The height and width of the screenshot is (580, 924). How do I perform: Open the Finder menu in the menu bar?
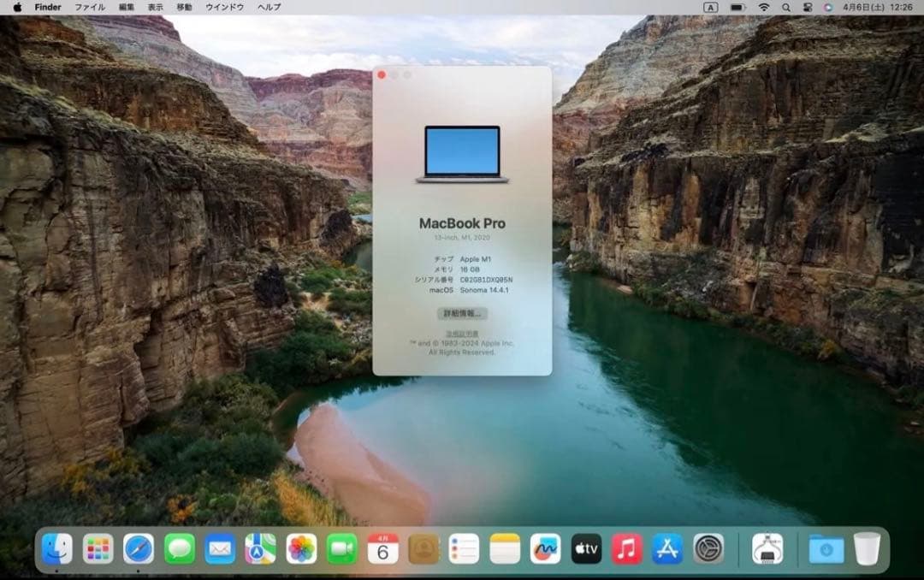[x=48, y=7]
